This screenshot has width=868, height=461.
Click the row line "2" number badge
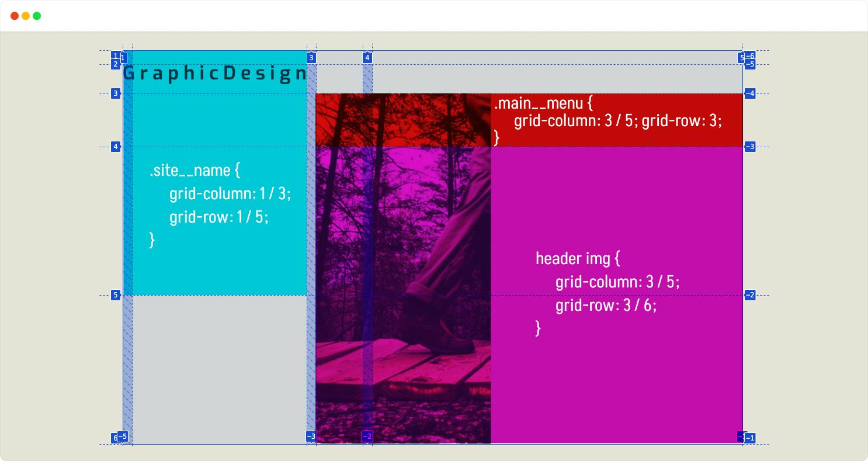(x=116, y=64)
